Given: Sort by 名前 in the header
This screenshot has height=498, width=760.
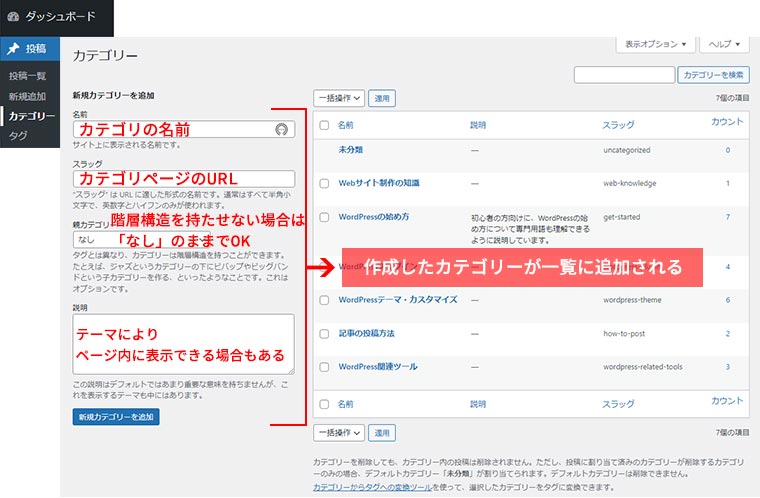Looking at the screenshot, I should pos(346,125).
